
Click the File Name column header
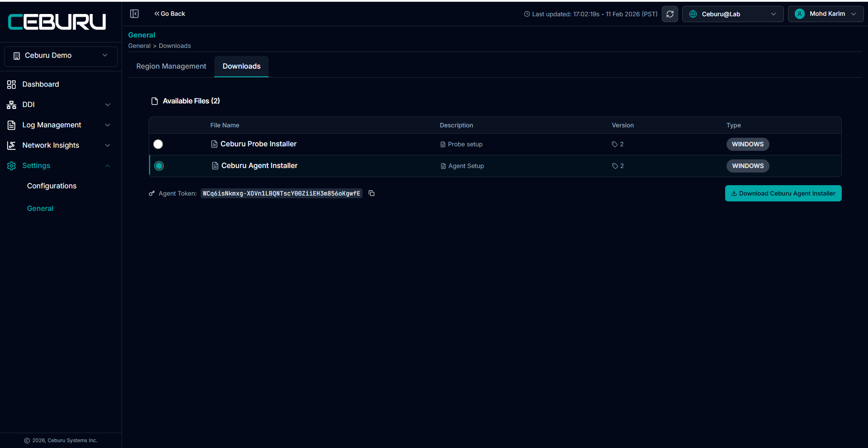coord(225,126)
